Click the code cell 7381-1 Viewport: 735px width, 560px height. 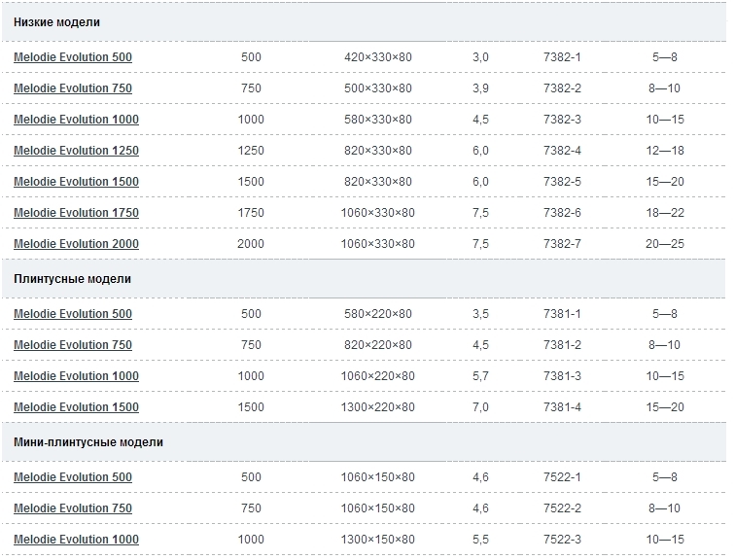click(x=562, y=314)
